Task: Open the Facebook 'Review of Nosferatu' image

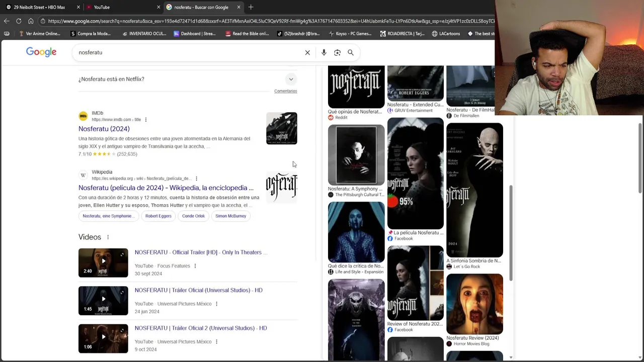Action: pyautogui.click(x=416, y=283)
